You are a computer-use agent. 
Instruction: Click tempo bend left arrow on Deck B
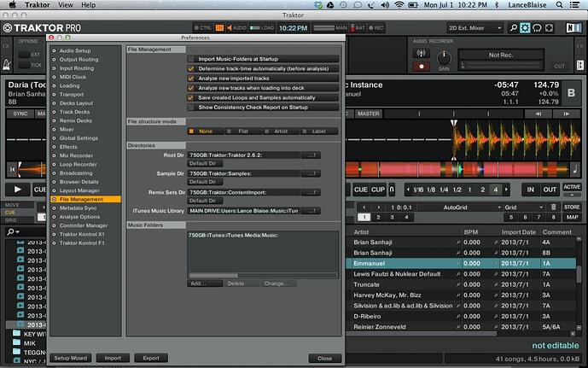pos(539,114)
